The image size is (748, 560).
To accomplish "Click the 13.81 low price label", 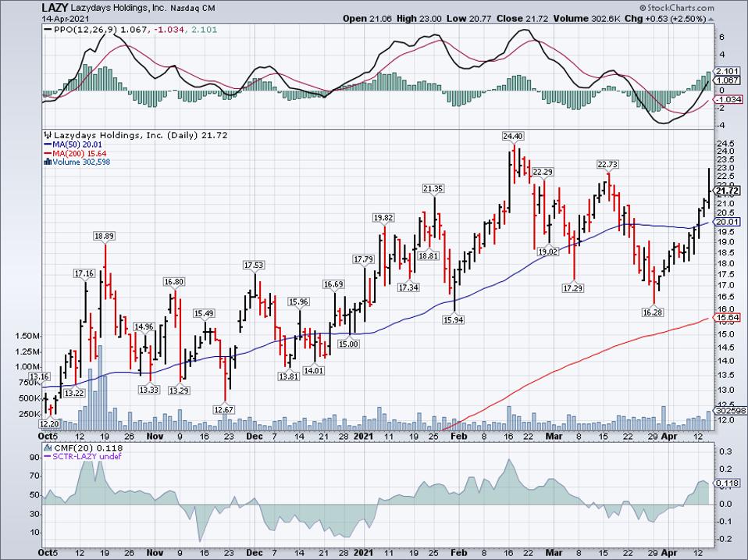I will (x=288, y=376).
